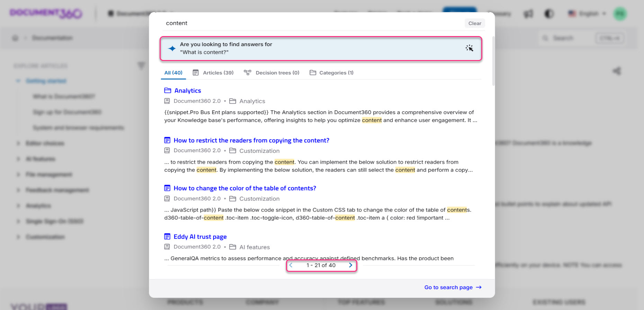Click arrow icon next to Go to search page

coord(478,287)
